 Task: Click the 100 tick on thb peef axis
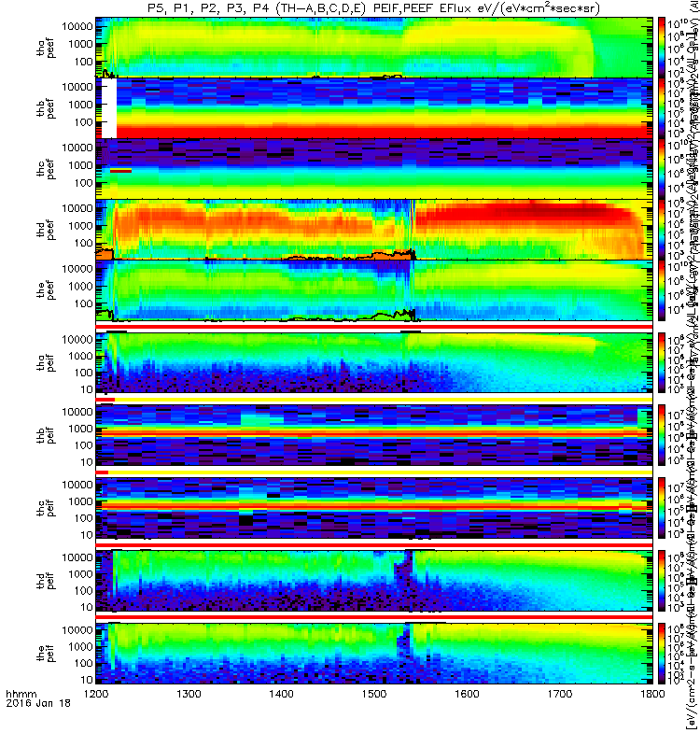(83, 122)
